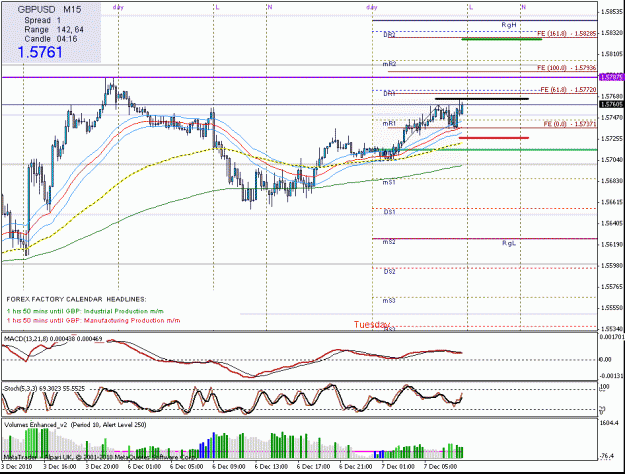The width and height of the screenshot is (625, 474).
Task: Click the FE (100.0) - 1.57936 label
Action: [566, 68]
